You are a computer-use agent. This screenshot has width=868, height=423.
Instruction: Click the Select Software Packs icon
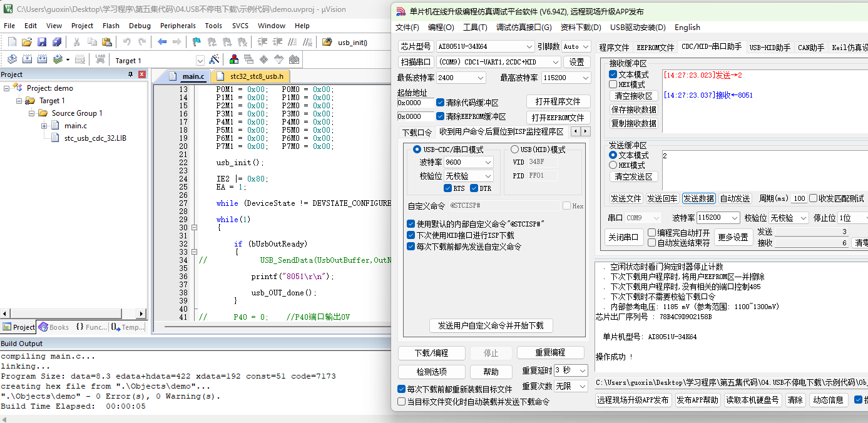click(278, 59)
